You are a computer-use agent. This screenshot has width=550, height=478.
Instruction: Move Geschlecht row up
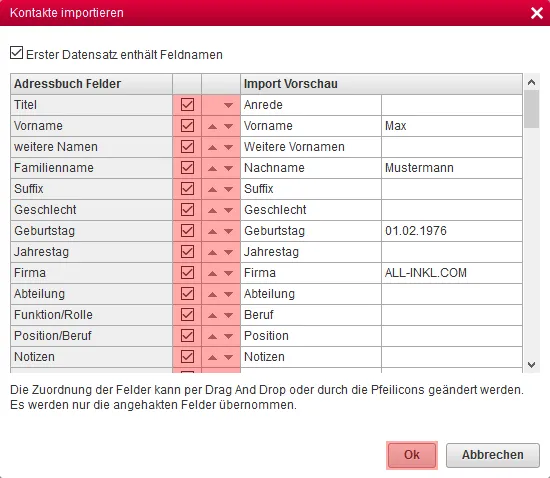point(212,210)
